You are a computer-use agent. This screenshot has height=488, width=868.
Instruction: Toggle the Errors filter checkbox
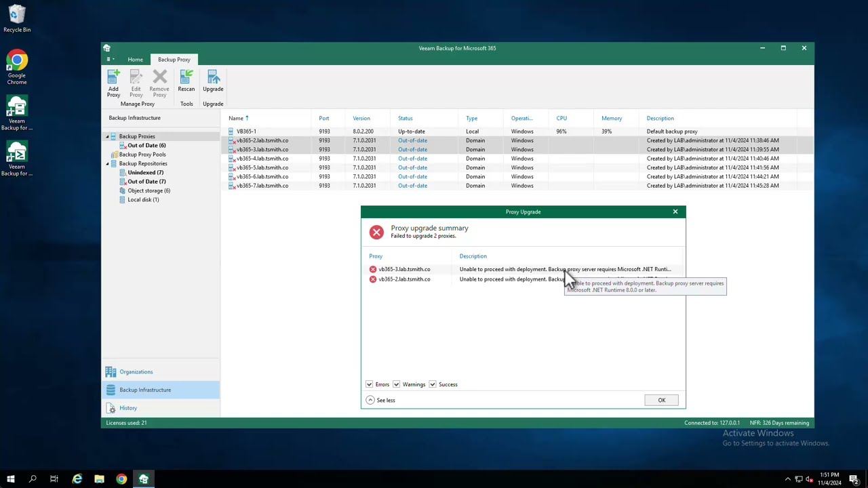tap(370, 384)
